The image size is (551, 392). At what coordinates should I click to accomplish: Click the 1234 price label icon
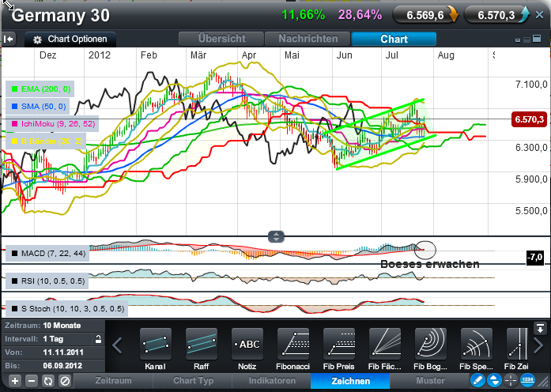click(x=527, y=380)
